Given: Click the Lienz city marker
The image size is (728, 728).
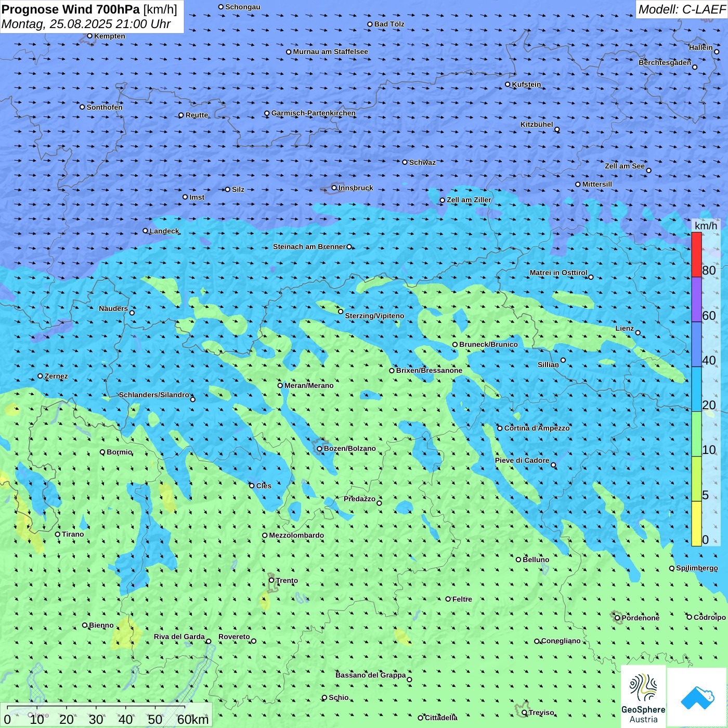Looking at the screenshot, I should [638, 333].
